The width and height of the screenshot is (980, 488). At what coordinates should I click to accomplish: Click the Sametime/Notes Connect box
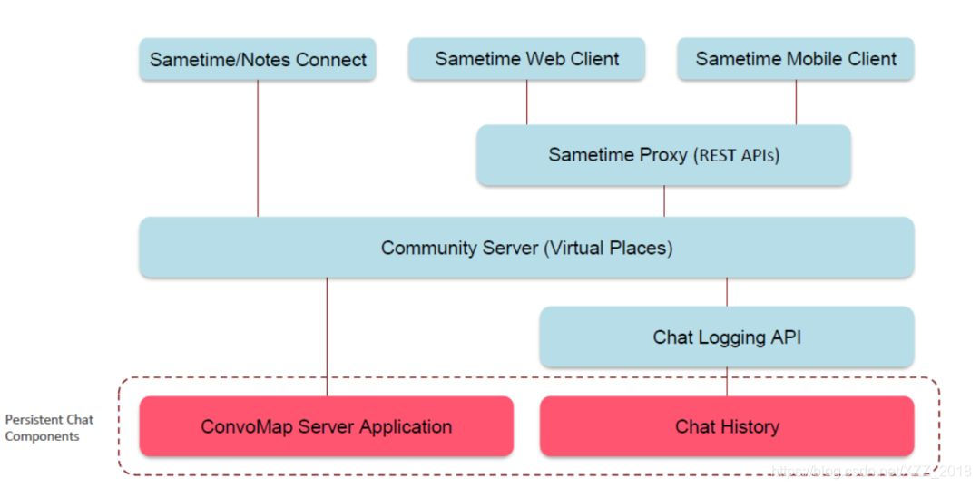pyautogui.click(x=258, y=59)
